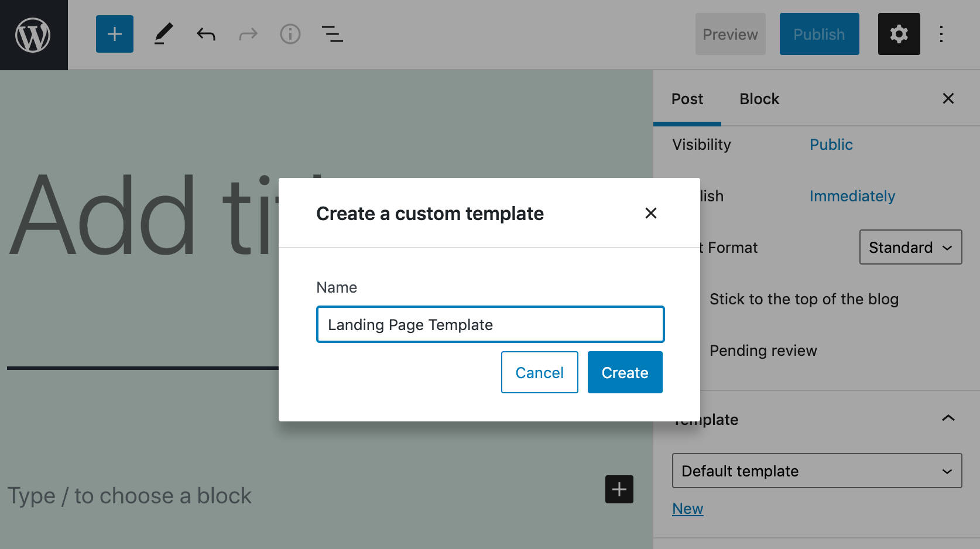
Task: Click the Undo arrow icon
Action: tap(206, 34)
